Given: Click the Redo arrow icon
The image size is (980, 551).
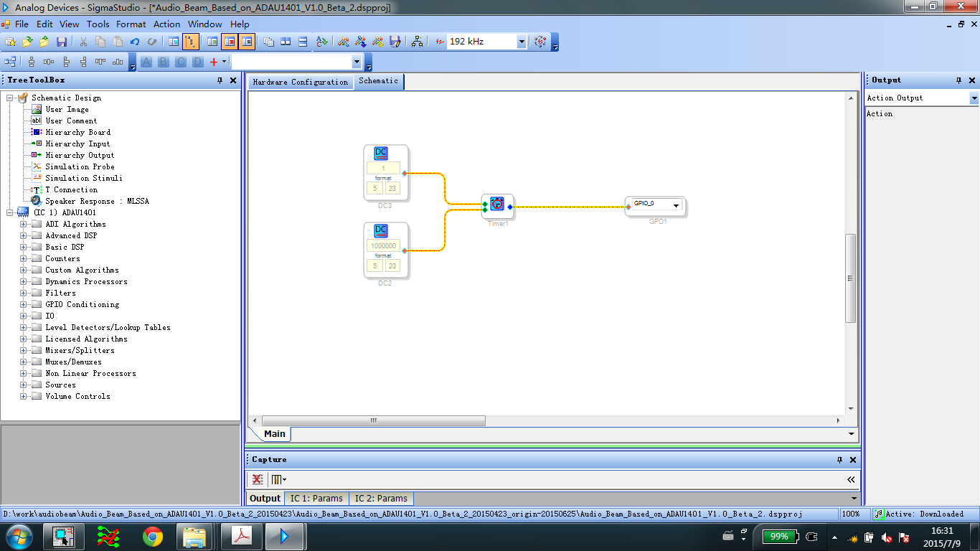Looking at the screenshot, I should pyautogui.click(x=151, y=42).
